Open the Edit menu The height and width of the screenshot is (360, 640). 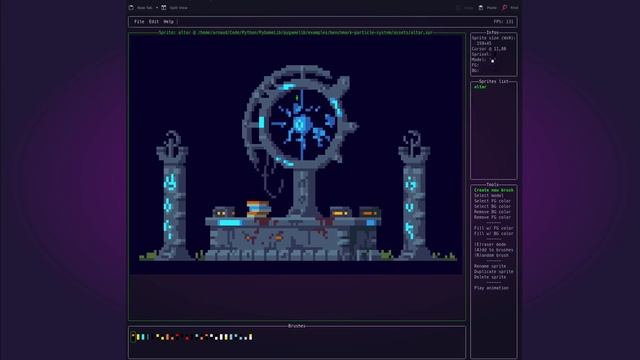(153, 22)
